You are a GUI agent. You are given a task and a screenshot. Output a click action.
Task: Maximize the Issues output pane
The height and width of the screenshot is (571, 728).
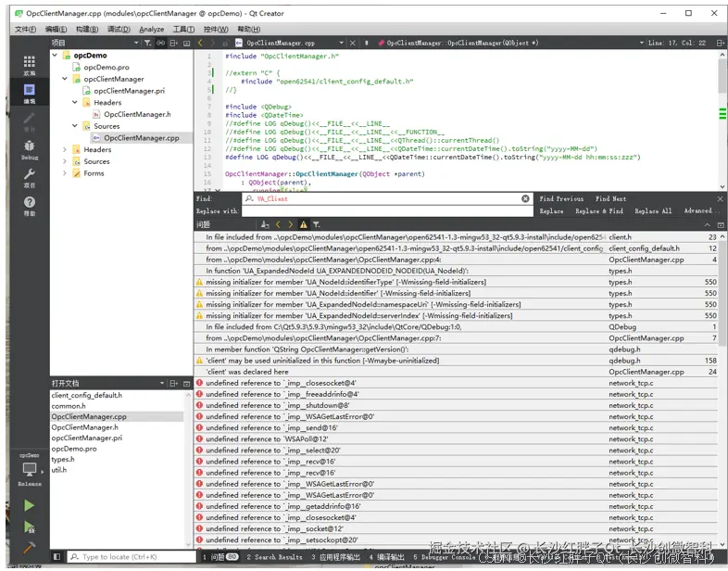pyautogui.click(x=708, y=225)
